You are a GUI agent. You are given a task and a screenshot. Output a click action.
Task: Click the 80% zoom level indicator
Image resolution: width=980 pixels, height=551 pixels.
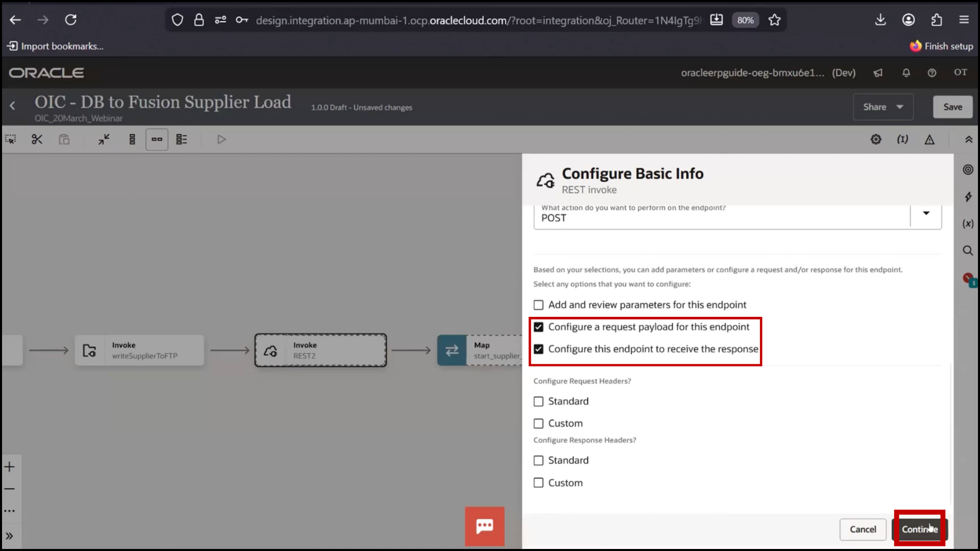pyautogui.click(x=745, y=20)
